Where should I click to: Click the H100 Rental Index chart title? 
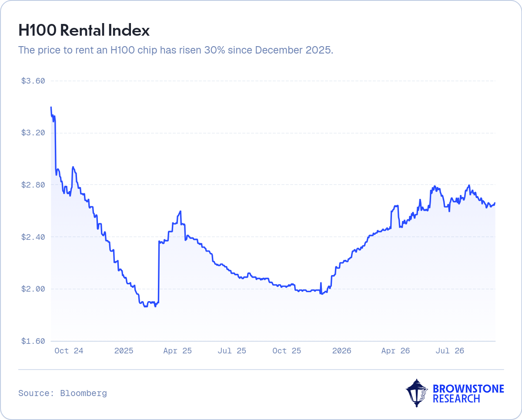pyautogui.click(x=84, y=30)
